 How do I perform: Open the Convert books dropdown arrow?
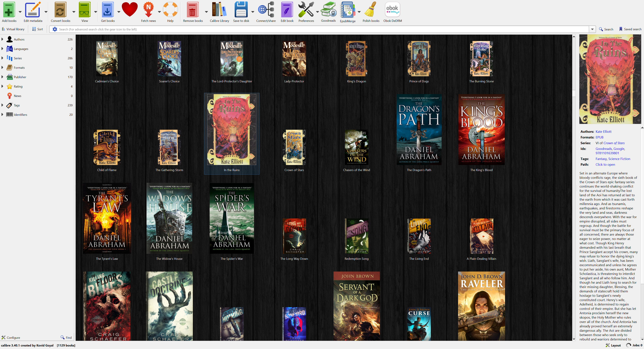pyautogui.click(x=74, y=12)
